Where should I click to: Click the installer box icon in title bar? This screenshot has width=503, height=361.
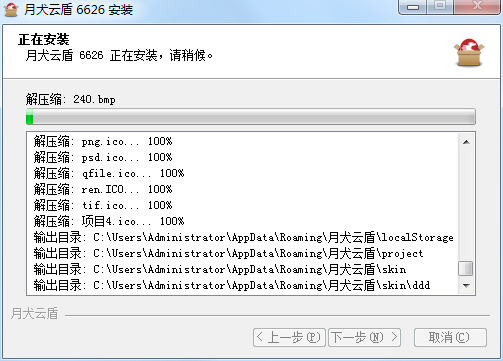click(x=11, y=9)
